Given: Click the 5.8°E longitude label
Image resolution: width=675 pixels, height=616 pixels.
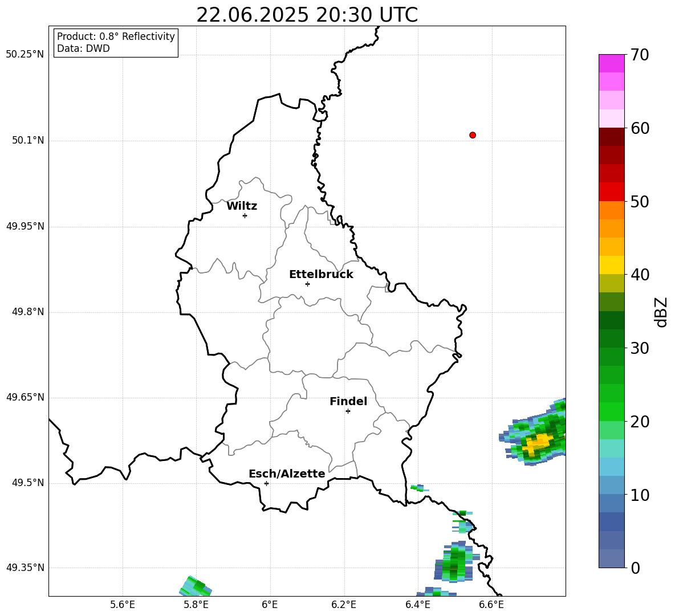Looking at the screenshot, I should [x=196, y=605].
